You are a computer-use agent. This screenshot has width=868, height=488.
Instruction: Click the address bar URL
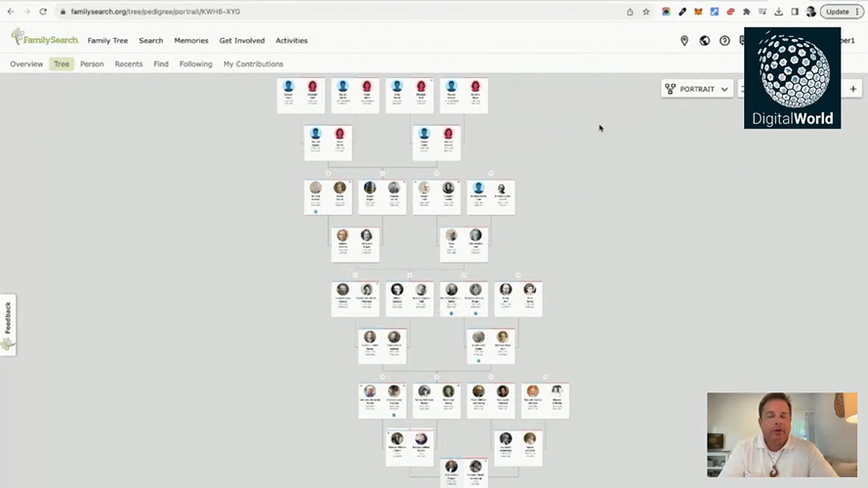pos(155,12)
